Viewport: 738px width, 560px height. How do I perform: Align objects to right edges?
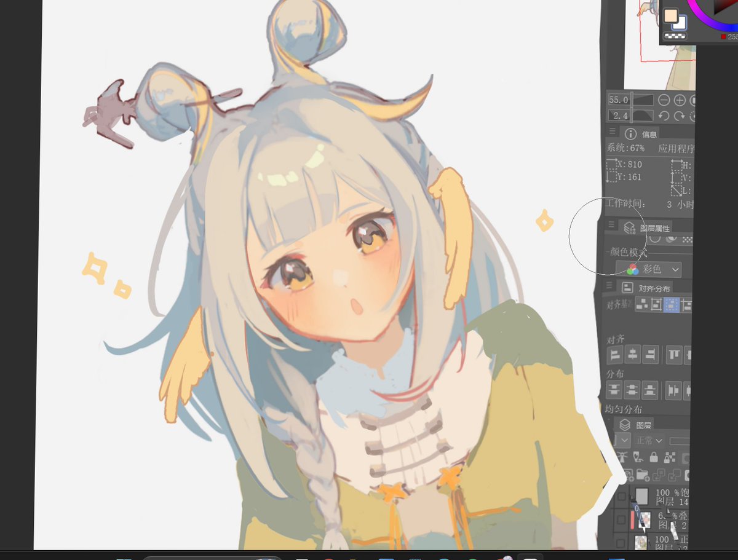pyautogui.click(x=651, y=354)
